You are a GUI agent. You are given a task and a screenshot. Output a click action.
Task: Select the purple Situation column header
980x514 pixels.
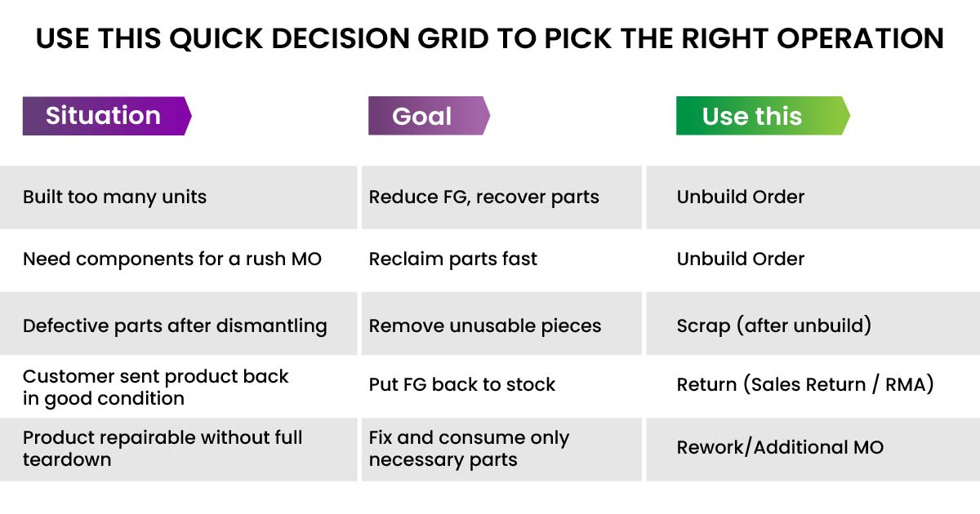(x=105, y=116)
